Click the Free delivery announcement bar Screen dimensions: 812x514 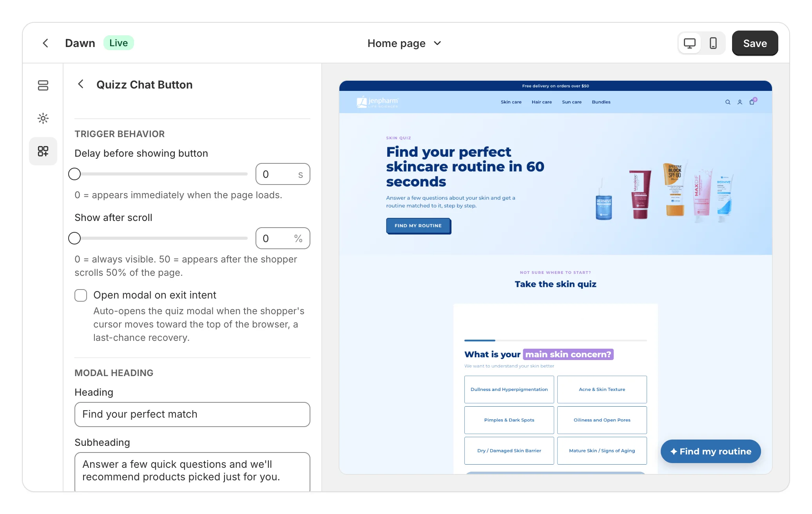555,86
